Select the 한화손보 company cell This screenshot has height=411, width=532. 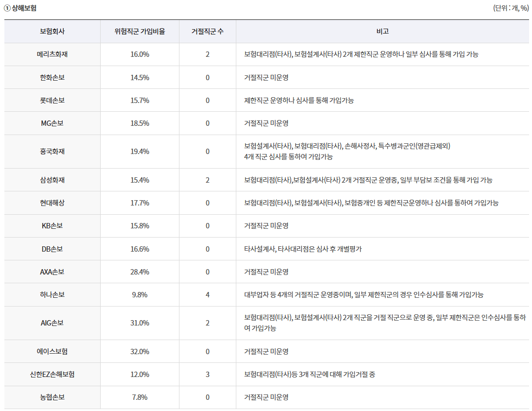tap(52, 78)
